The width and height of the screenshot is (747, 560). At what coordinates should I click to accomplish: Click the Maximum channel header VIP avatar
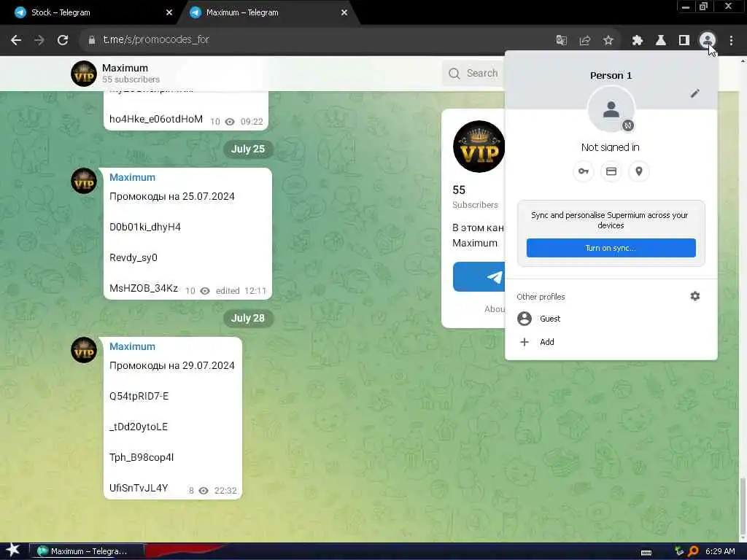coord(84,74)
